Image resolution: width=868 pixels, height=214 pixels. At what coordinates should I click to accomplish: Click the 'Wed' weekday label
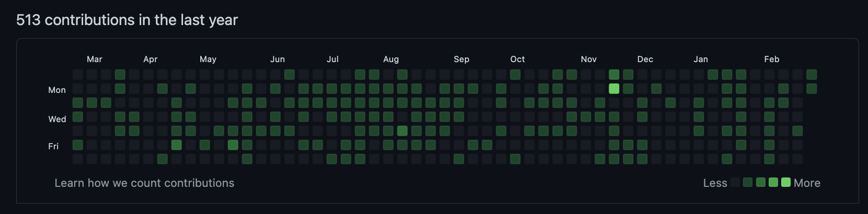pyautogui.click(x=58, y=119)
